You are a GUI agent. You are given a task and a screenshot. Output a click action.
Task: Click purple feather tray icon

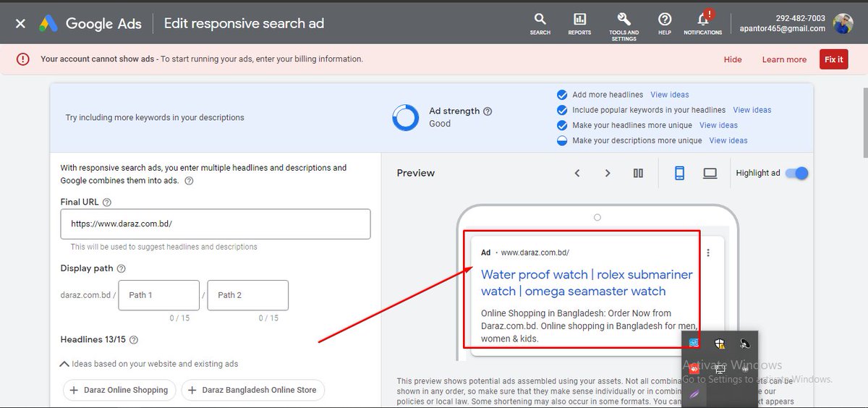click(x=694, y=394)
